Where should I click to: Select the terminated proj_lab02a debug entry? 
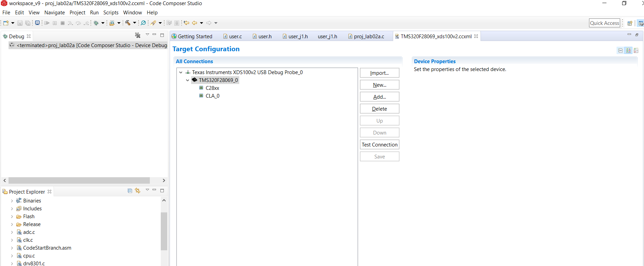tap(88, 45)
